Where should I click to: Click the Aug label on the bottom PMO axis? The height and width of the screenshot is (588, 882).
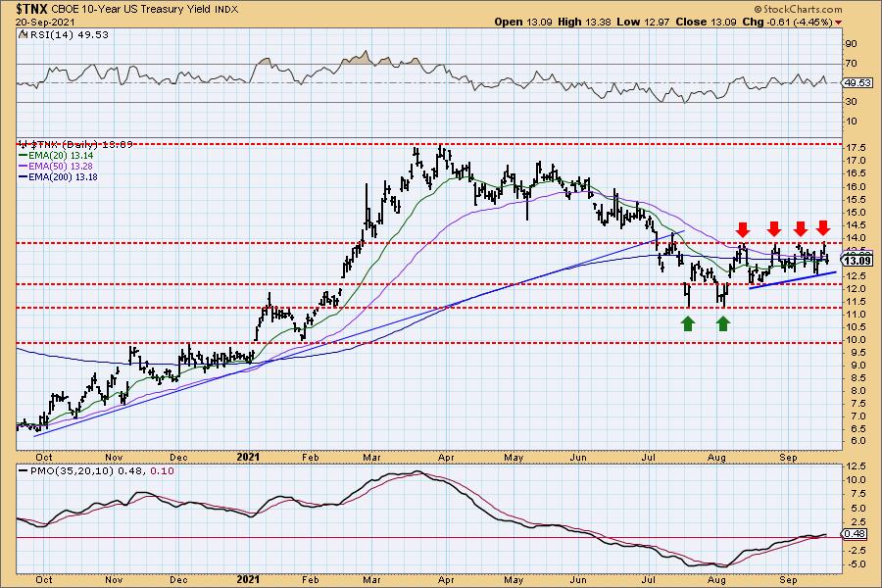[716, 579]
